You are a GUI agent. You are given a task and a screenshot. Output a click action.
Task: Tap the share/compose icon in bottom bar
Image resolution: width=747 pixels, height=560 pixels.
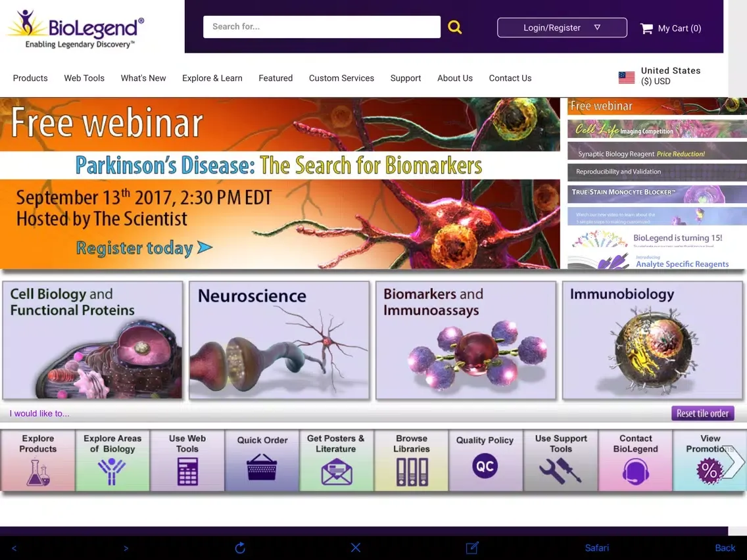(x=472, y=548)
